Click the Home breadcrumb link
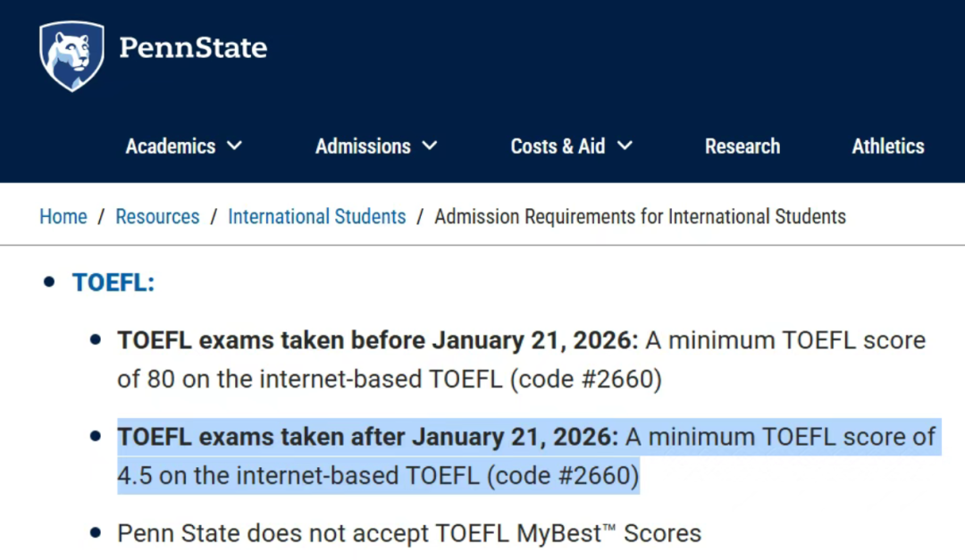The image size is (965, 560). pyautogui.click(x=63, y=216)
